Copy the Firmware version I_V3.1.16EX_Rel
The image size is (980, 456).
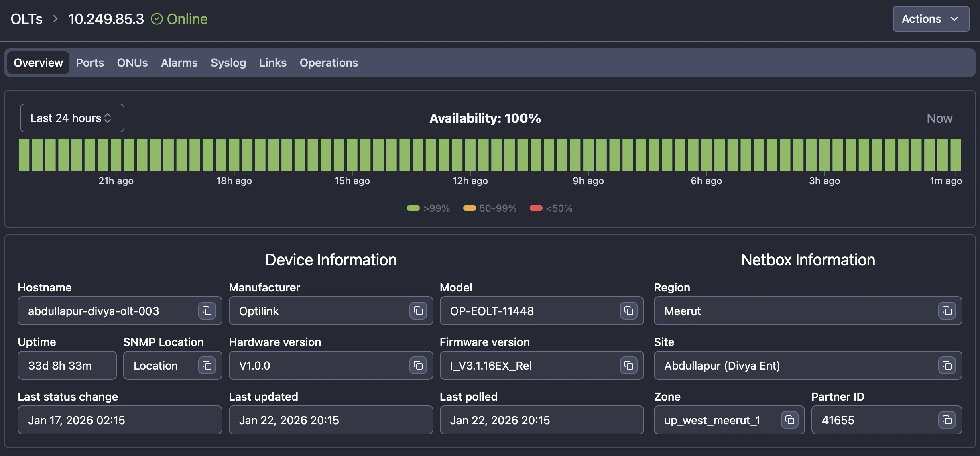pyautogui.click(x=629, y=365)
